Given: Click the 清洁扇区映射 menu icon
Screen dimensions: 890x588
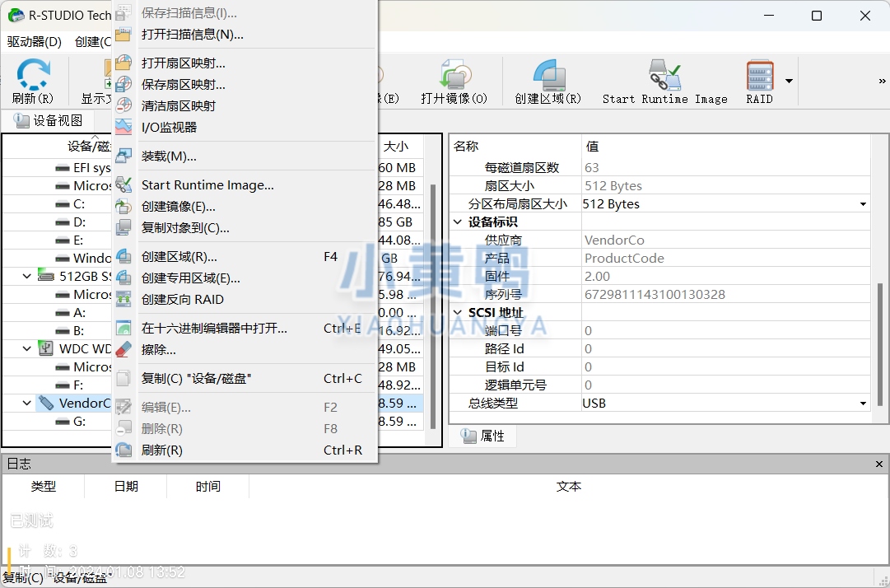Looking at the screenshot, I should tap(123, 106).
